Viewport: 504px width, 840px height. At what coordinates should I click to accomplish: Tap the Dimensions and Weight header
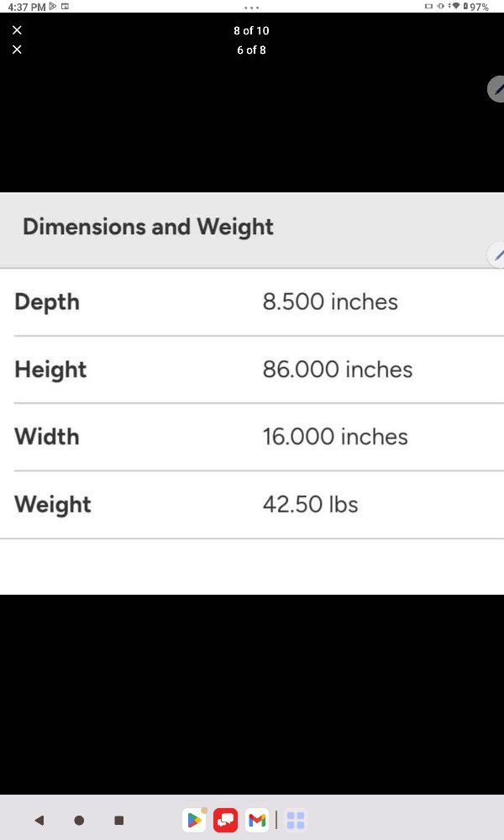click(148, 227)
